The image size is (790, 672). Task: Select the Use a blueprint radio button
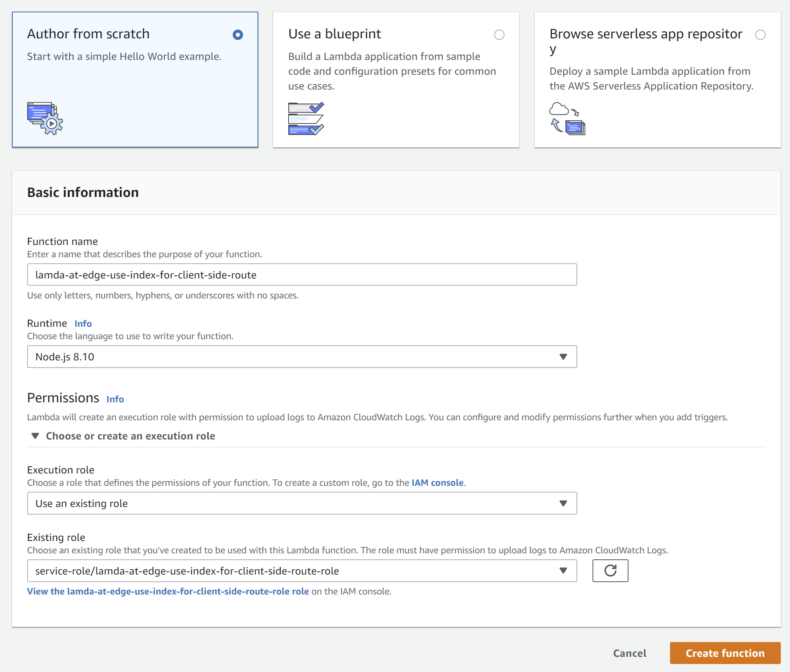click(x=499, y=35)
